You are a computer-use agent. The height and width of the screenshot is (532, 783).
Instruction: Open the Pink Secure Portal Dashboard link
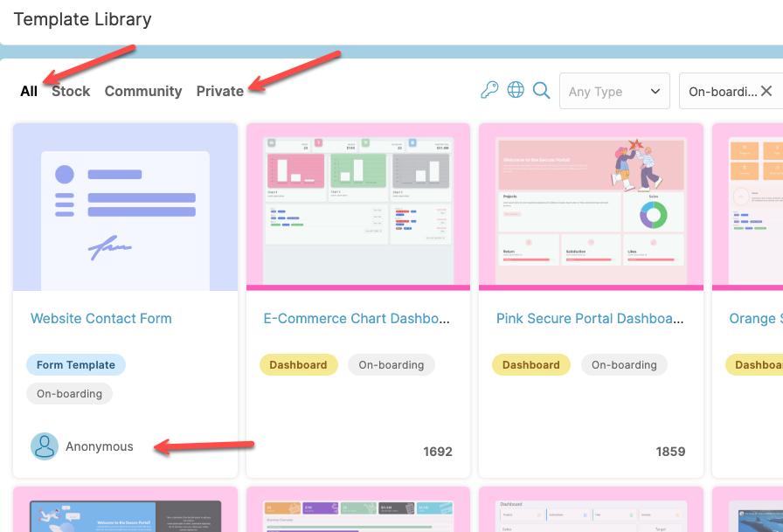[x=590, y=318]
